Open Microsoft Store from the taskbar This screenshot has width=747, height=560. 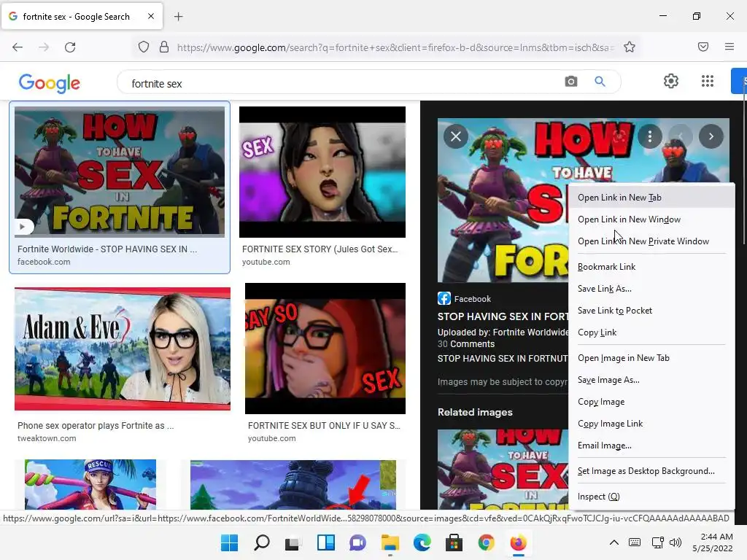(454, 542)
